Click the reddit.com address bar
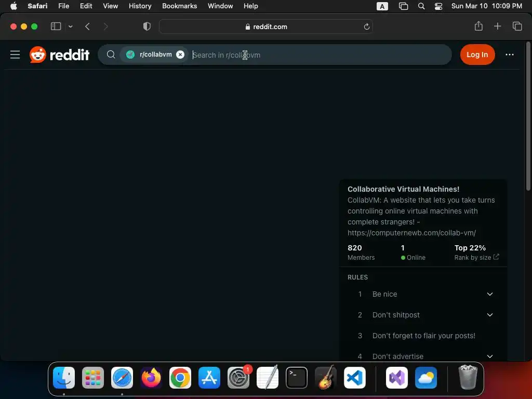The image size is (532, 399). pos(266,26)
